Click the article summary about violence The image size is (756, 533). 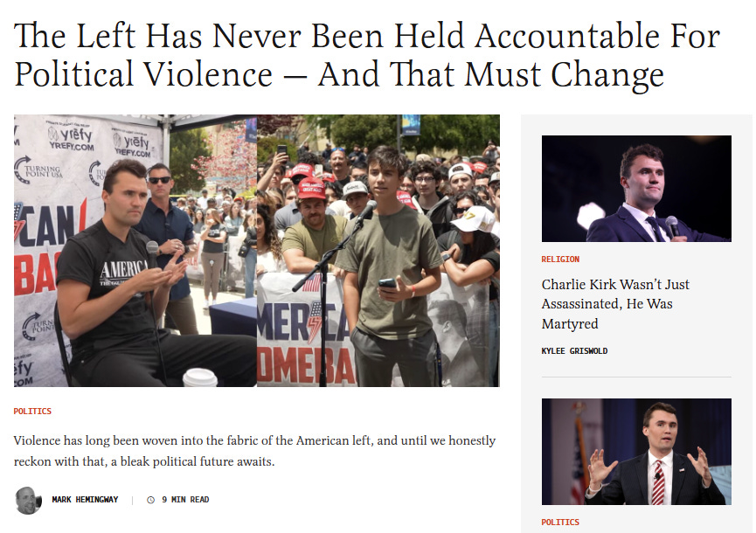tap(254, 451)
